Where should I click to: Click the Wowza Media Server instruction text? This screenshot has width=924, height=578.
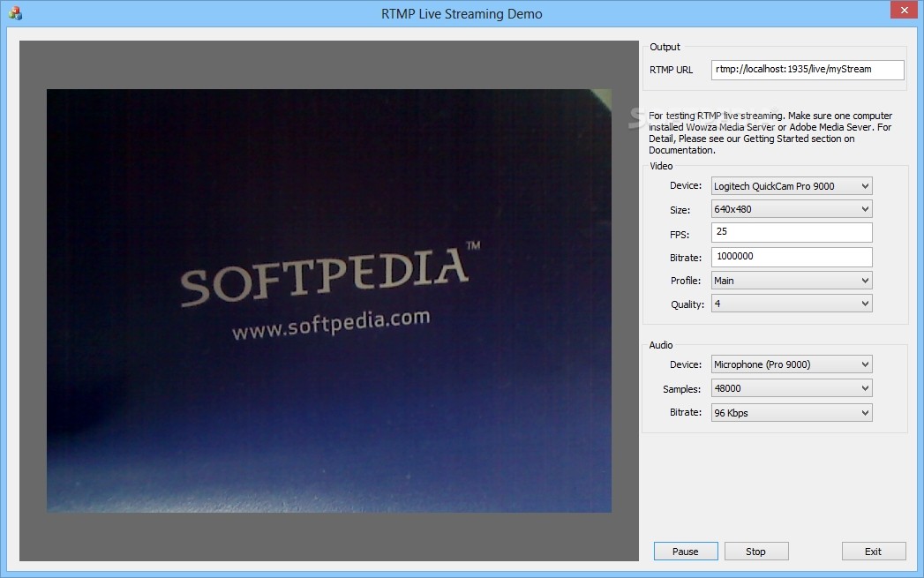(770, 132)
